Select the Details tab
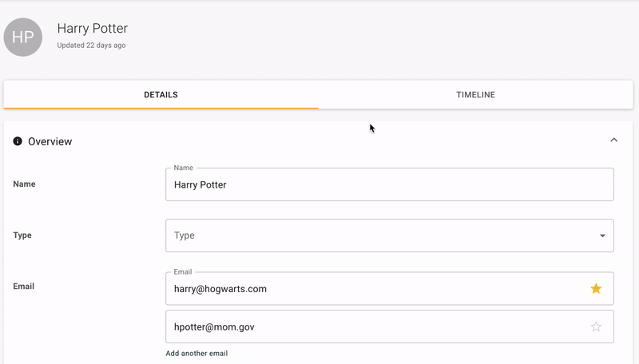The image size is (639, 364). pos(161,94)
